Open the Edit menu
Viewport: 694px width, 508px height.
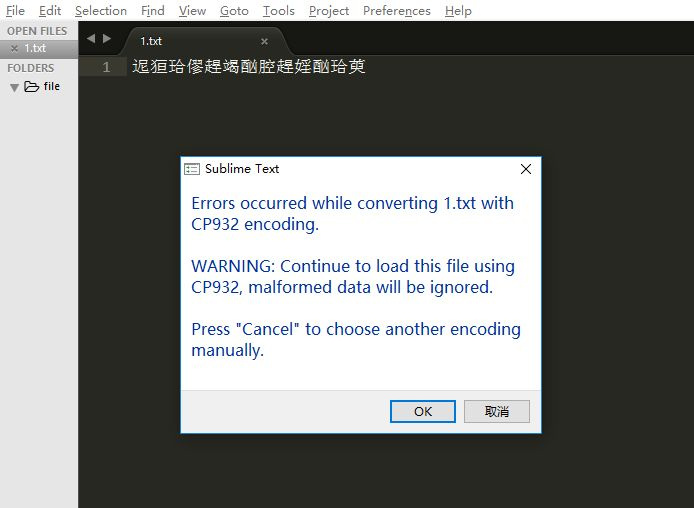[50, 11]
